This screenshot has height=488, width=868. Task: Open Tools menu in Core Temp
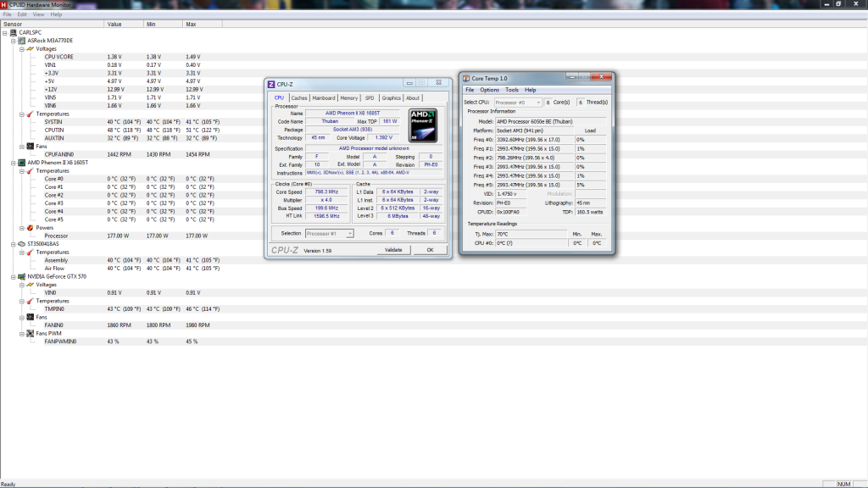click(512, 90)
